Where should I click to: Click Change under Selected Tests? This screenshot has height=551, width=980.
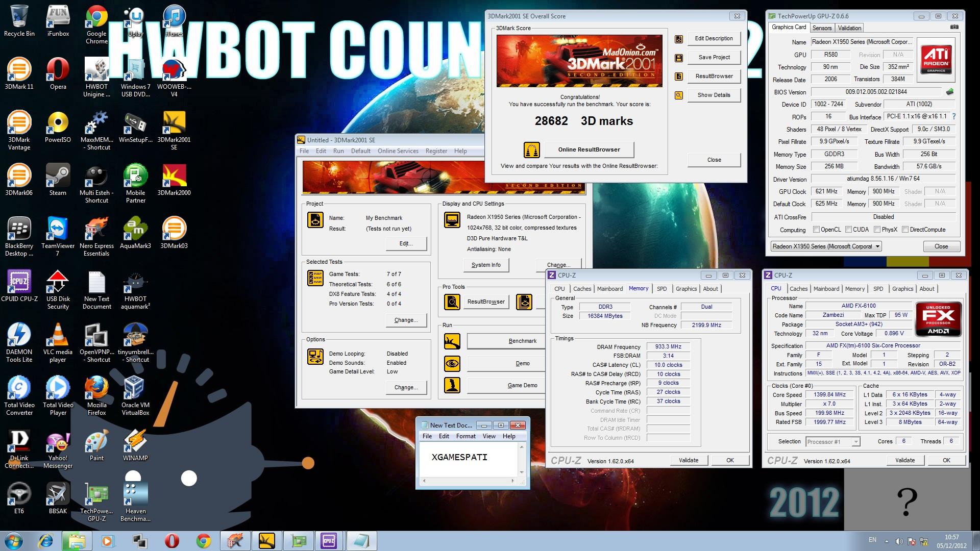click(406, 320)
